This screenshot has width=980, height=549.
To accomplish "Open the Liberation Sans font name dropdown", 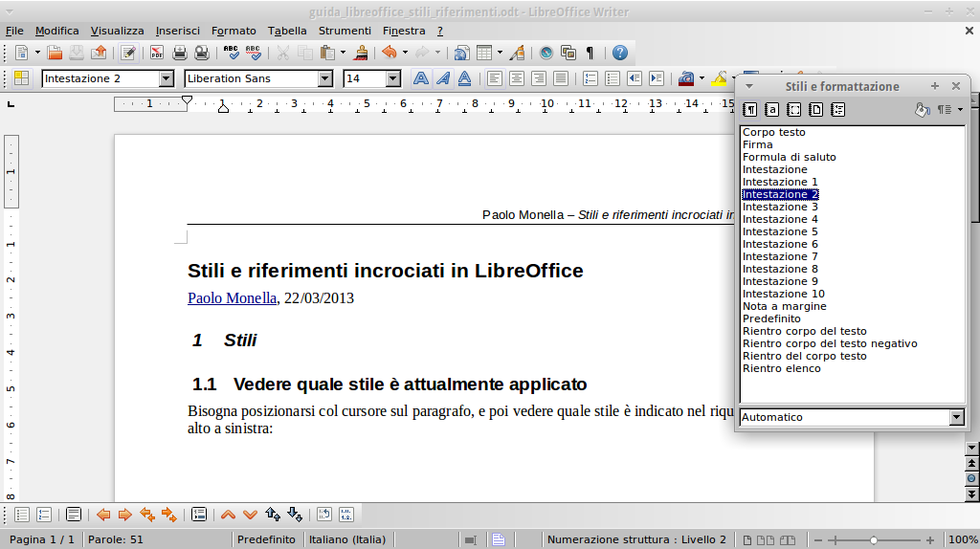I will click(325, 78).
